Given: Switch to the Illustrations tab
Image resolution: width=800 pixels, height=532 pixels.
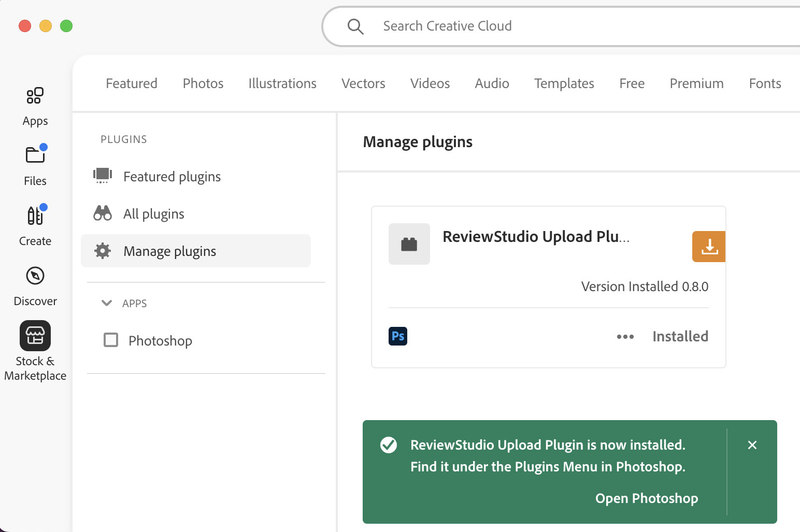Looking at the screenshot, I should [282, 83].
